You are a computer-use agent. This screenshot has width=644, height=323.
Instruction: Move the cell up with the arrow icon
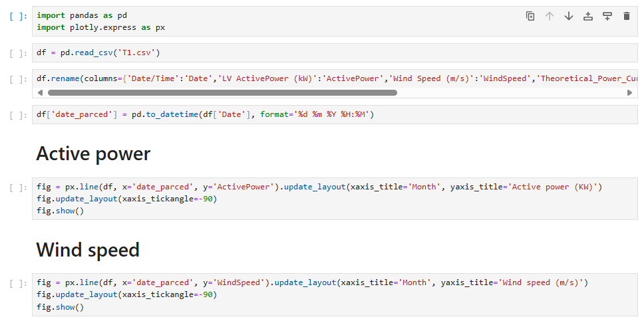[549, 16]
